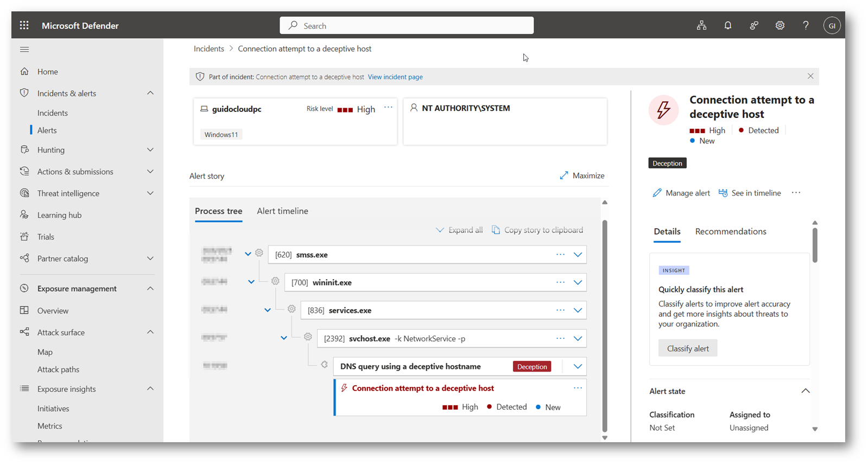Switch to the Process tree tab
The image size is (868, 465).
point(218,211)
